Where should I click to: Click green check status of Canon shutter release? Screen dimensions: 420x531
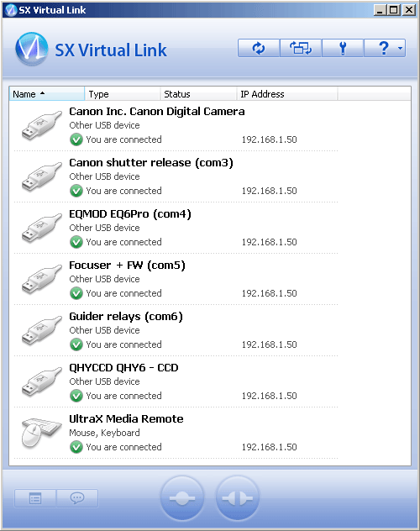(76, 191)
